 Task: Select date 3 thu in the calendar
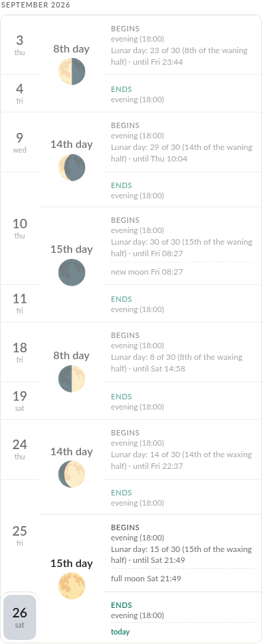[20, 45]
